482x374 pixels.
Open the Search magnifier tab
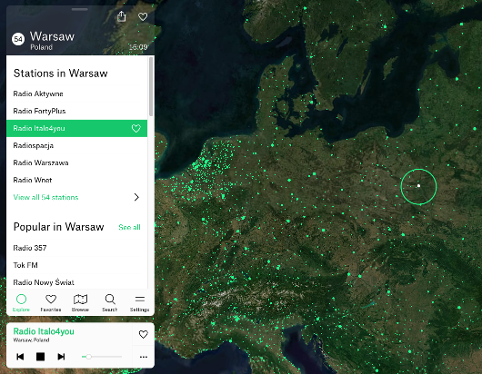click(x=110, y=303)
